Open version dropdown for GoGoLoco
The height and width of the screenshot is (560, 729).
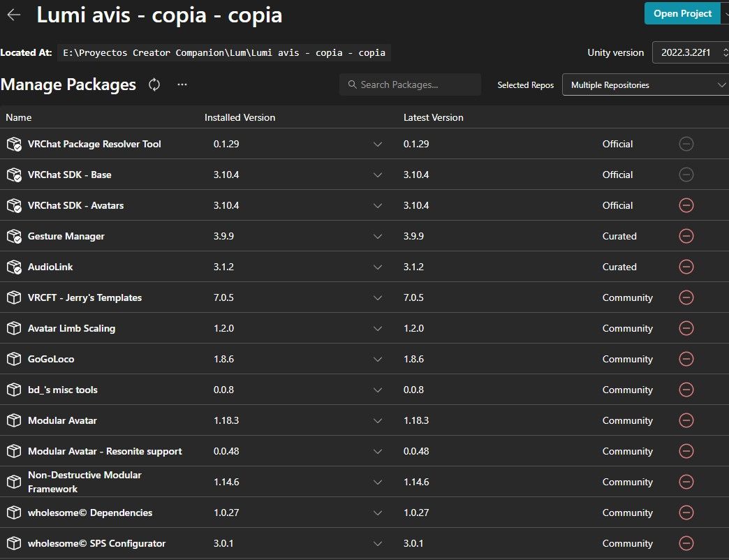tap(378, 359)
